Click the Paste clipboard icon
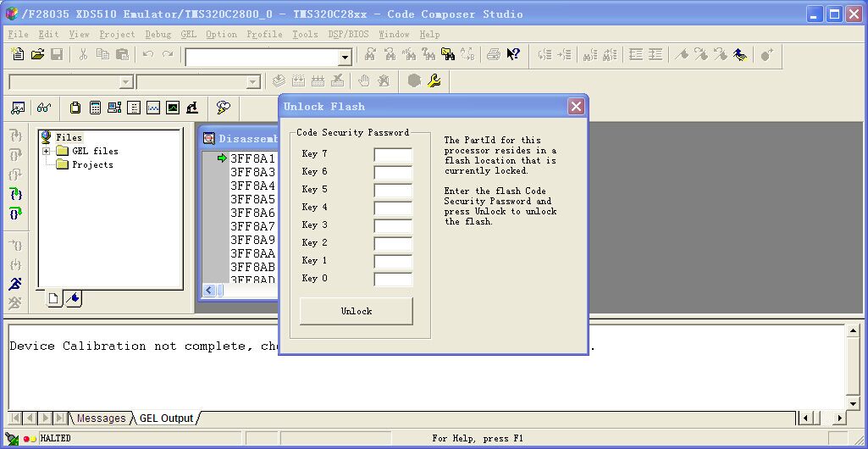The height and width of the screenshot is (449, 868). coord(122,54)
